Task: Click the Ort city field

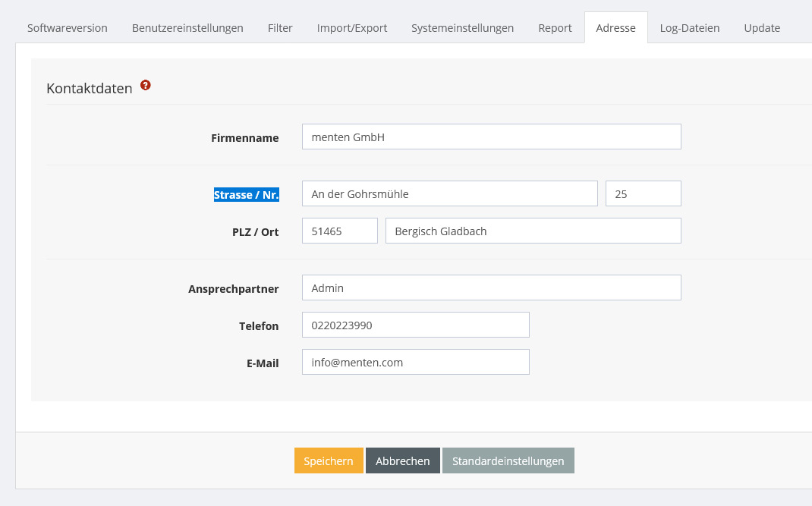Action: pos(533,231)
